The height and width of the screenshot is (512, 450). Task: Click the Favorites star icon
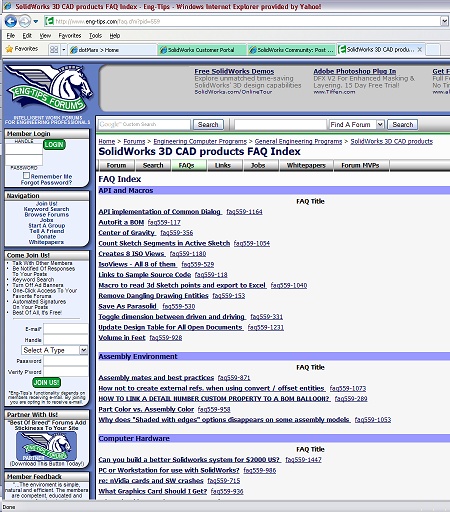tap(9, 49)
